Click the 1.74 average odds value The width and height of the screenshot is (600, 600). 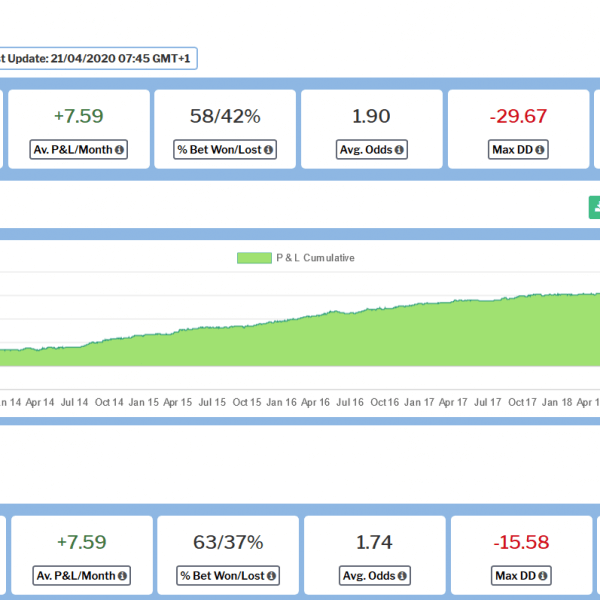(x=374, y=542)
